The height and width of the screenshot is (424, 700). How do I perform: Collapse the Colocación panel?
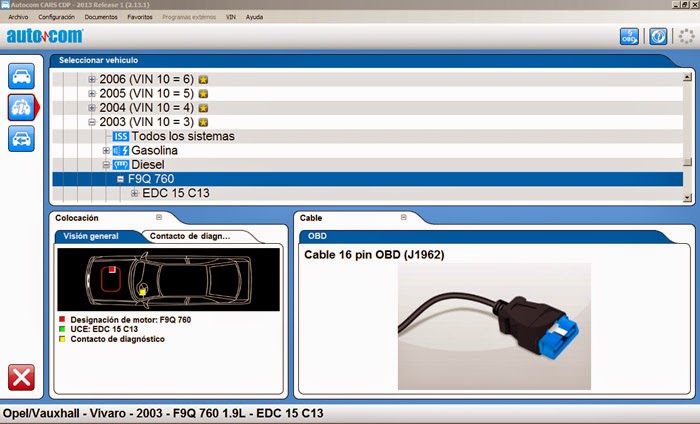pyautogui.click(x=159, y=217)
